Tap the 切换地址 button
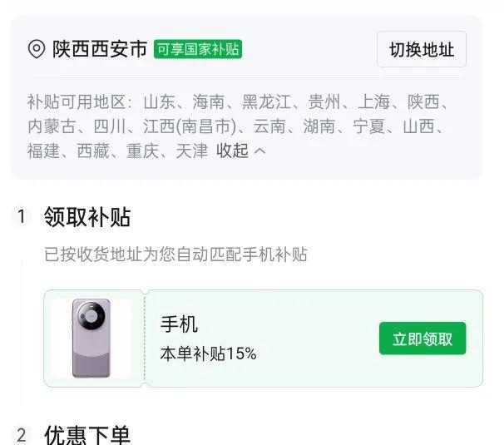 click(422, 49)
